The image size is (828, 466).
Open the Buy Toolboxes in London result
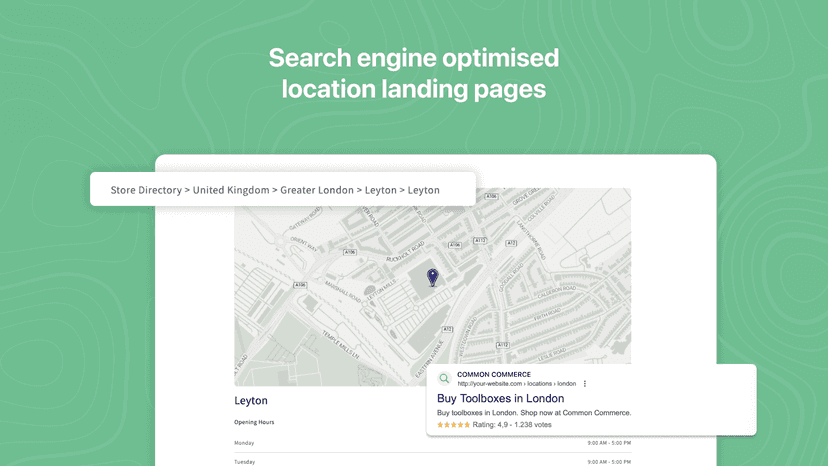[x=500, y=398]
